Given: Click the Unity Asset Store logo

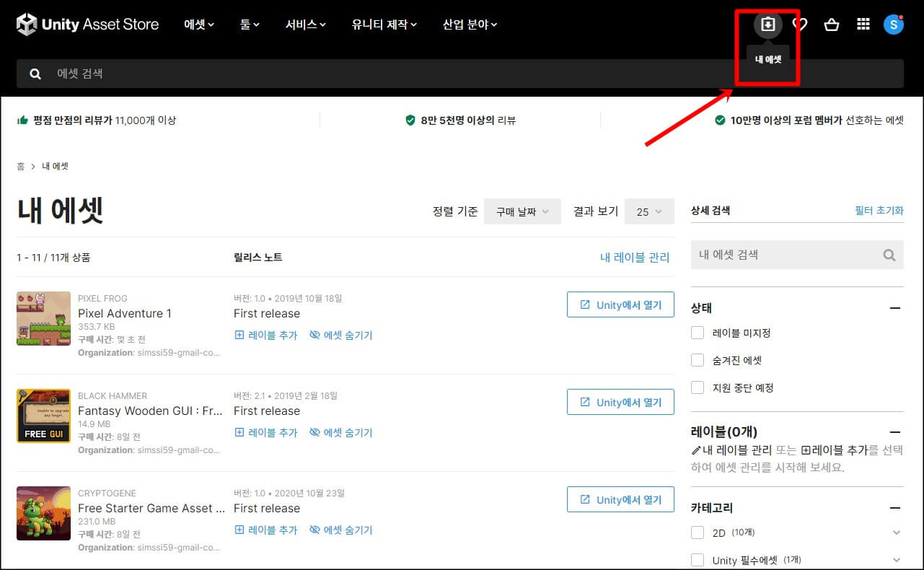Looking at the screenshot, I should pos(87,24).
